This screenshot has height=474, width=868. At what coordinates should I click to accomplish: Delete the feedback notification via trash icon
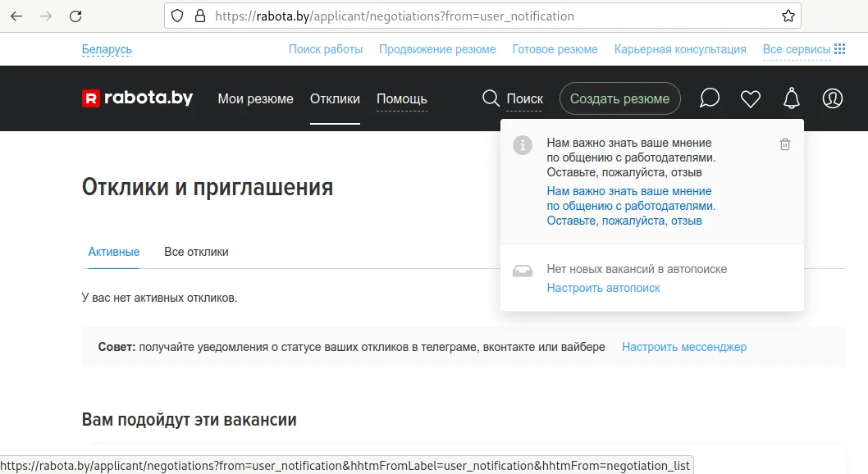[785, 144]
